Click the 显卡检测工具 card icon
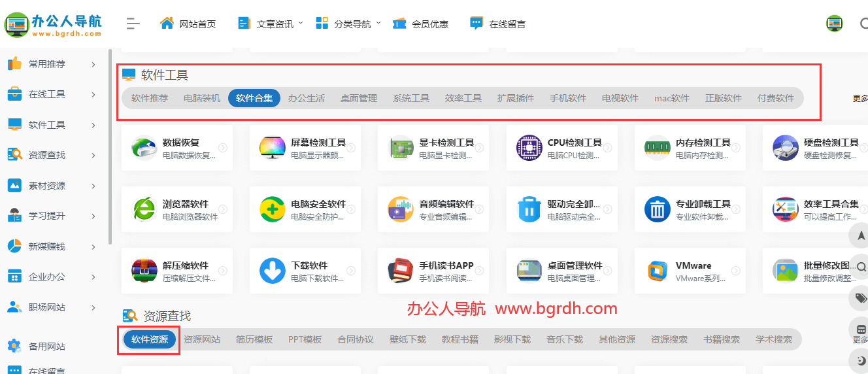Viewport: 868px width, 374px height. tap(401, 148)
